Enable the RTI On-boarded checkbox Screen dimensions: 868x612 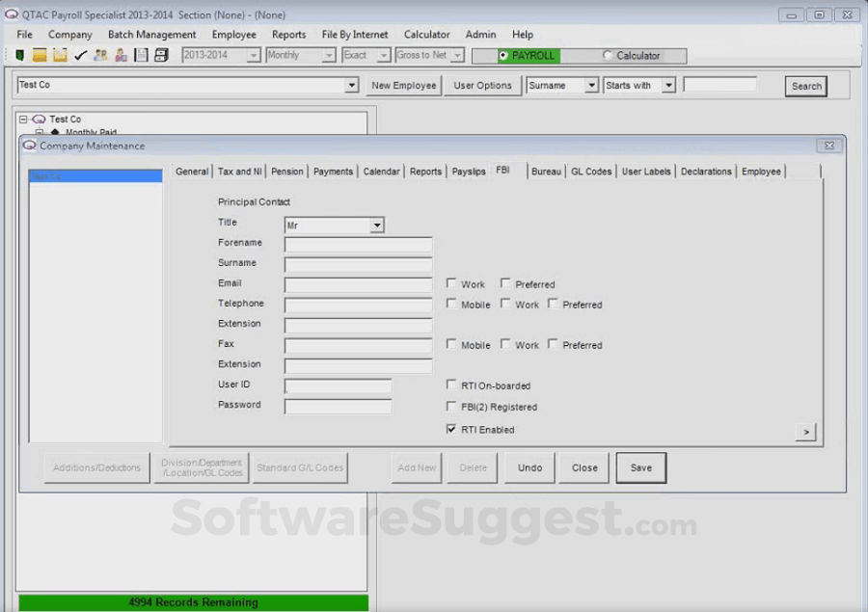(x=451, y=385)
